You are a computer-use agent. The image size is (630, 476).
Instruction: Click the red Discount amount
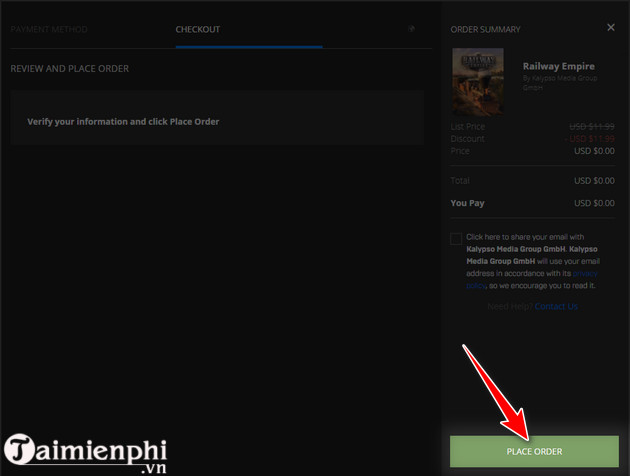[592, 139]
